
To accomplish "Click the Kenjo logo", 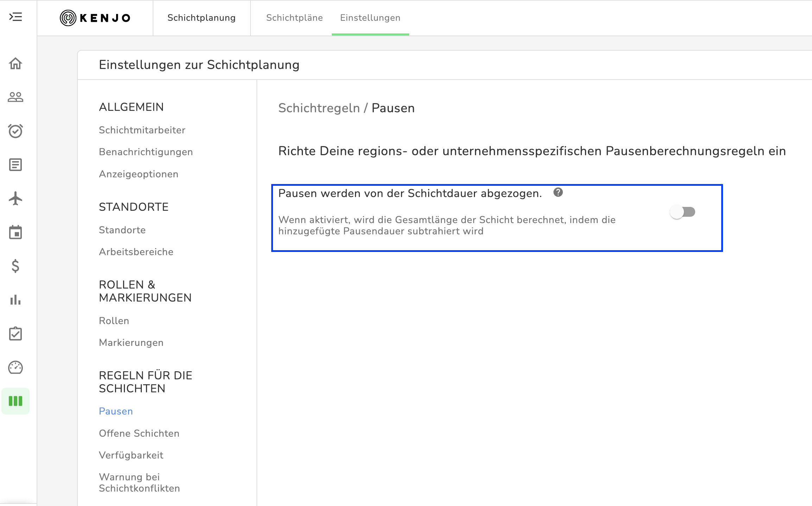I will (95, 18).
